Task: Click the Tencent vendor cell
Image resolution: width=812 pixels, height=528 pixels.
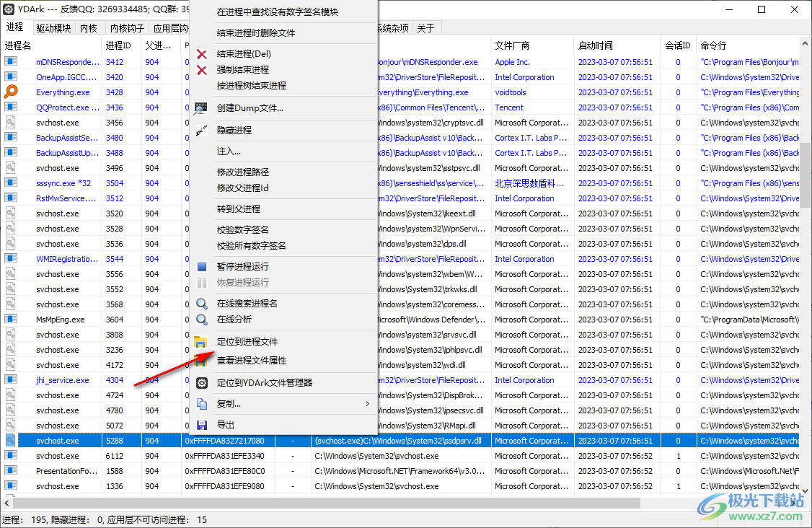Action: [x=509, y=107]
